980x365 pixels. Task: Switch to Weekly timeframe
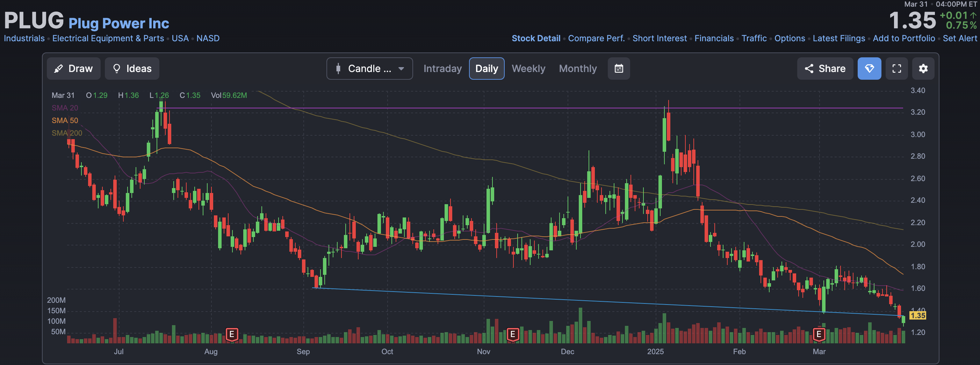click(x=528, y=69)
